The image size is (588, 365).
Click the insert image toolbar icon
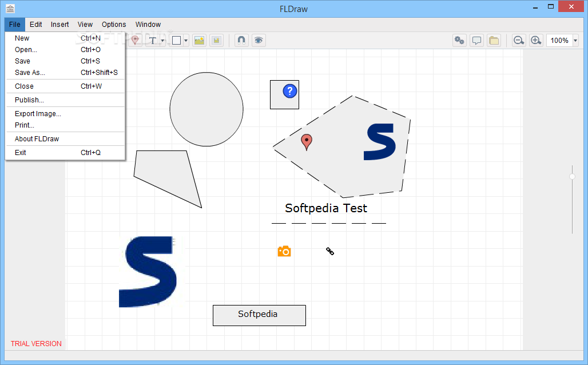[199, 40]
